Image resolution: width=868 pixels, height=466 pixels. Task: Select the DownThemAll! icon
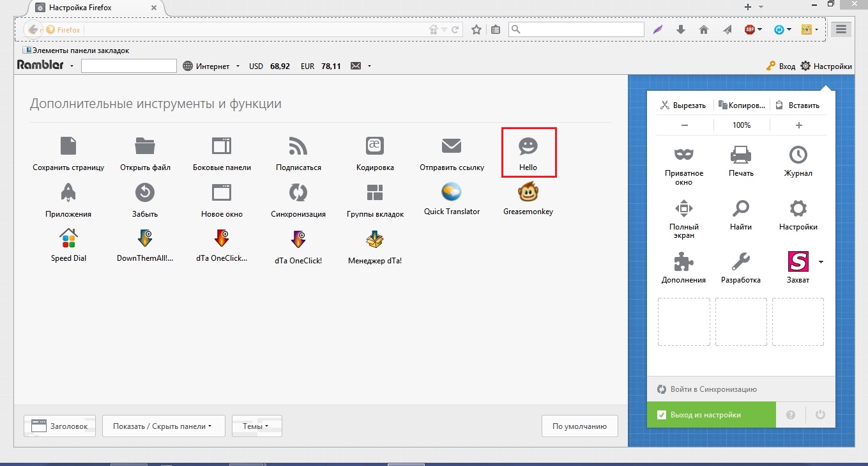pyautogui.click(x=145, y=238)
